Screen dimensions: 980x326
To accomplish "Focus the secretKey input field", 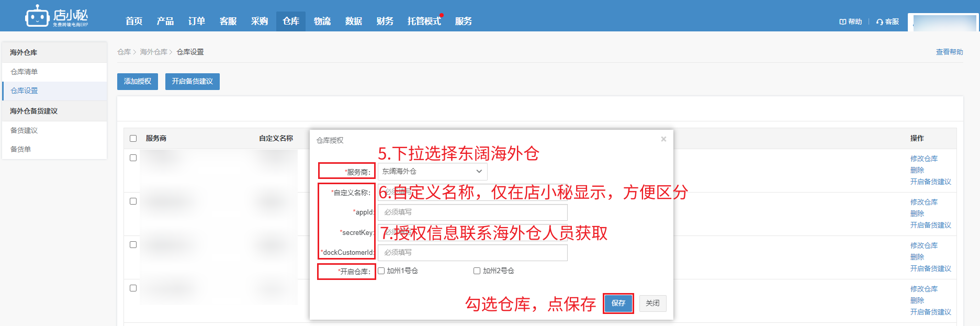I will point(472,232).
